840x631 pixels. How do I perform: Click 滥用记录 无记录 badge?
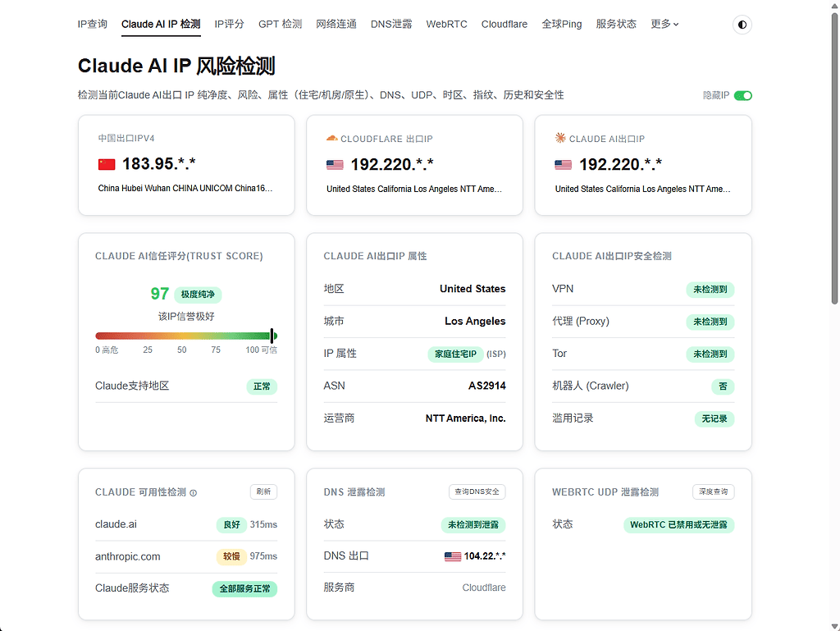(x=714, y=418)
